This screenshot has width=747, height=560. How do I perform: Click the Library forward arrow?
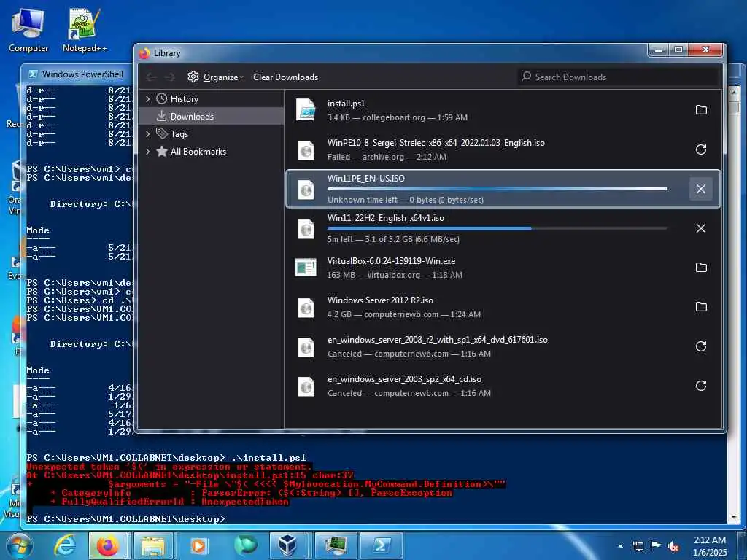click(169, 77)
